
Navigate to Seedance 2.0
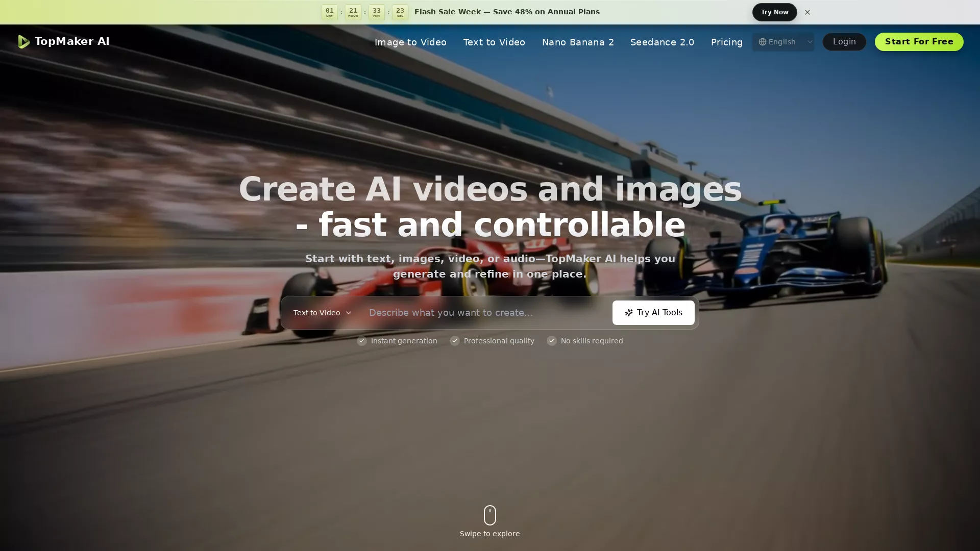(x=662, y=42)
